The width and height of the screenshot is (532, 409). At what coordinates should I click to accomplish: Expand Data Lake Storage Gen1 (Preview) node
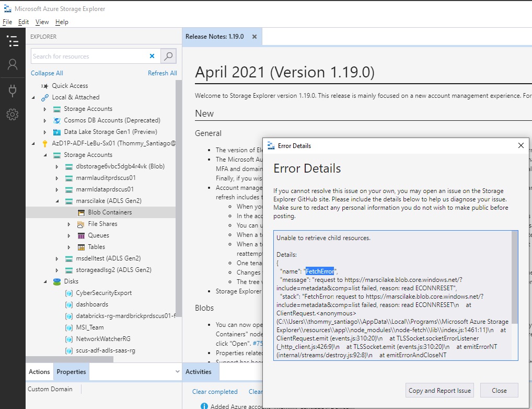point(45,132)
